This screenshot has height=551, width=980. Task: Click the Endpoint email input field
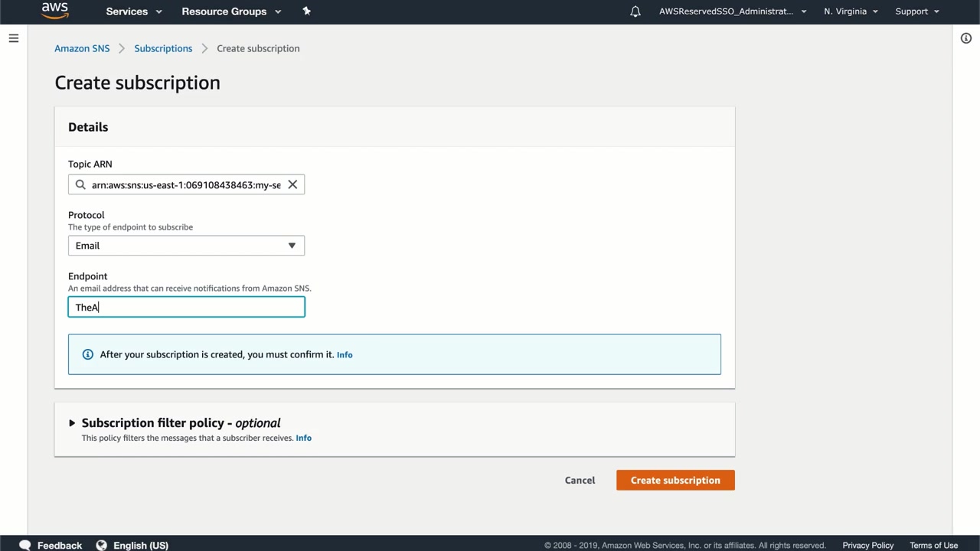pyautogui.click(x=186, y=307)
